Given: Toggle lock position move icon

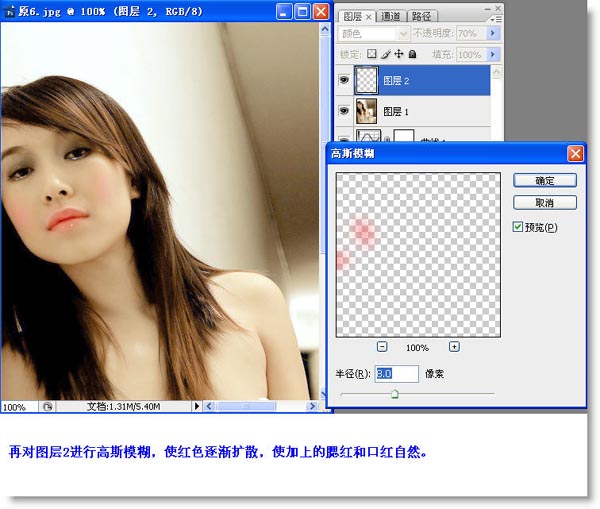Looking at the screenshot, I should coord(399,54).
